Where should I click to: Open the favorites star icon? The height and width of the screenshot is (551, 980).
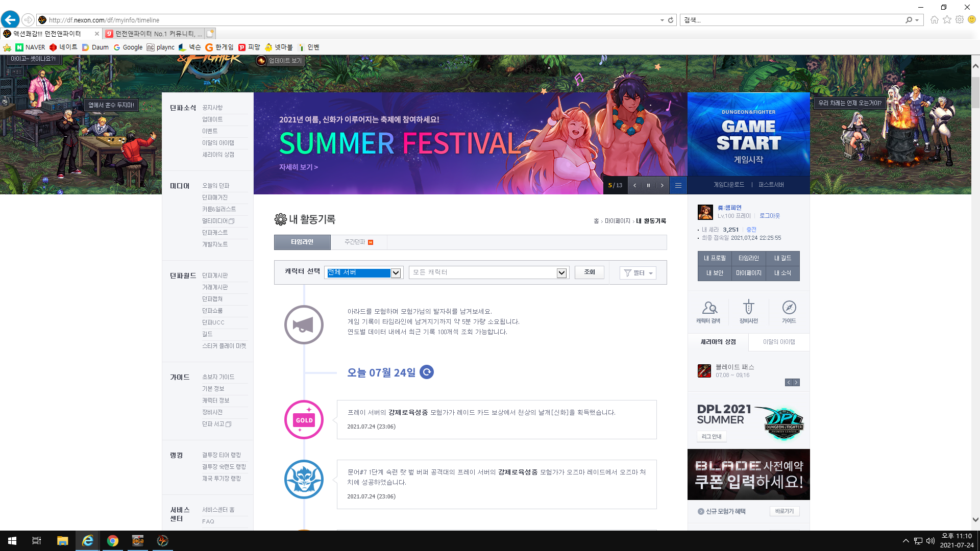[947, 20]
